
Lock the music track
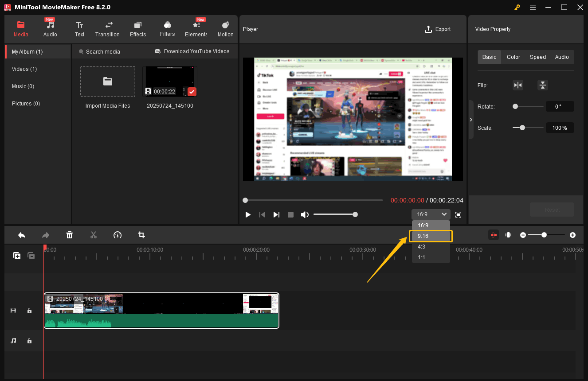click(29, 341)
